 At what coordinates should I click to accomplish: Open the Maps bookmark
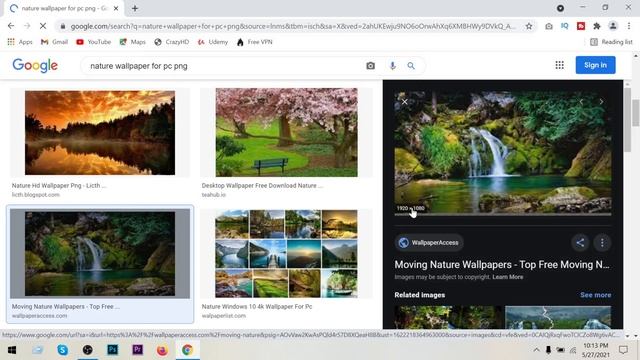pyautogui.click(x=132, y=42)
